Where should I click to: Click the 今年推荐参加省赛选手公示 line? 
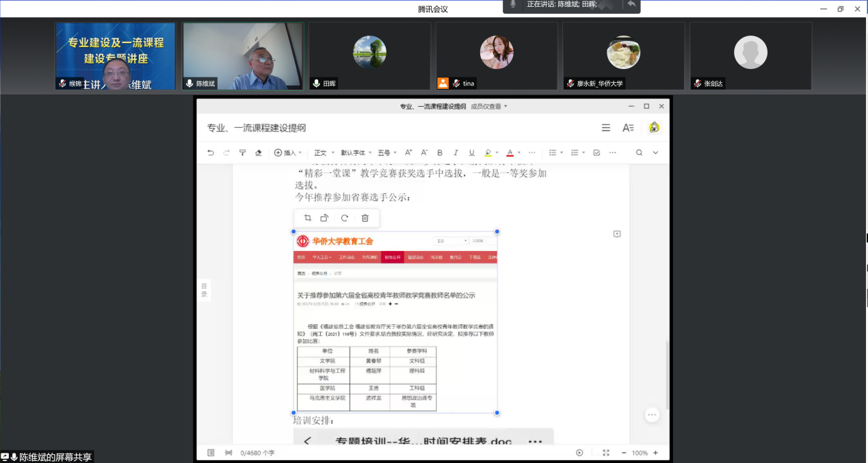click(352, 197)
